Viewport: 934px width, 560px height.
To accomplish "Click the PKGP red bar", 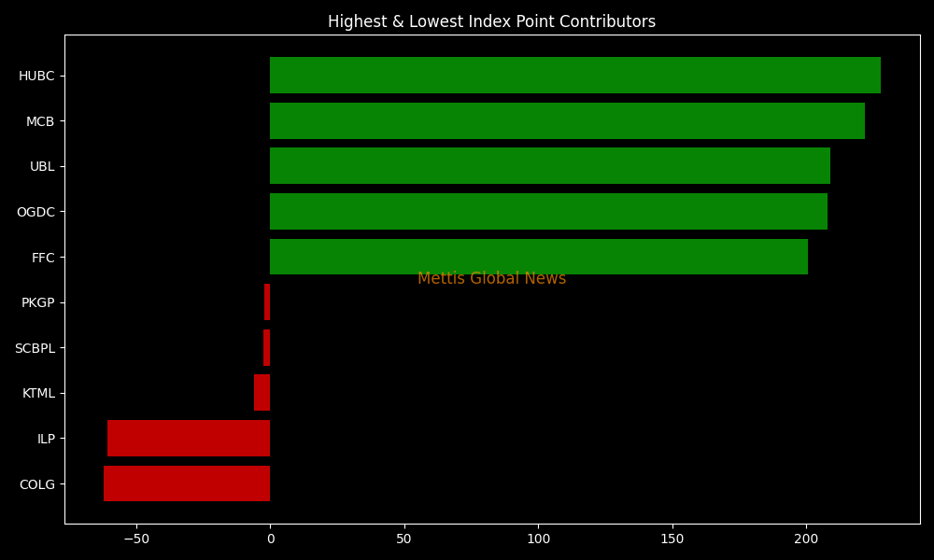I will tap(267, 302).
